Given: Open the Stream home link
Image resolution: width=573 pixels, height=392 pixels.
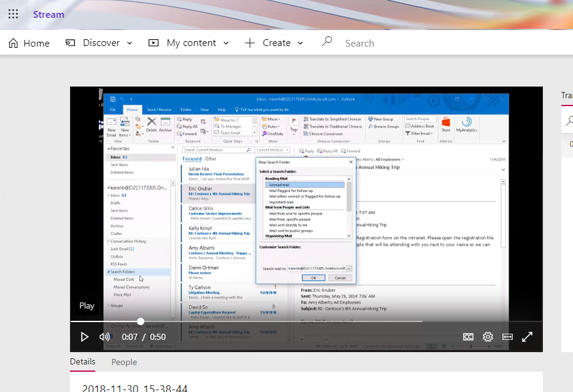Looking at the screenshot, I should click(49, 15).
